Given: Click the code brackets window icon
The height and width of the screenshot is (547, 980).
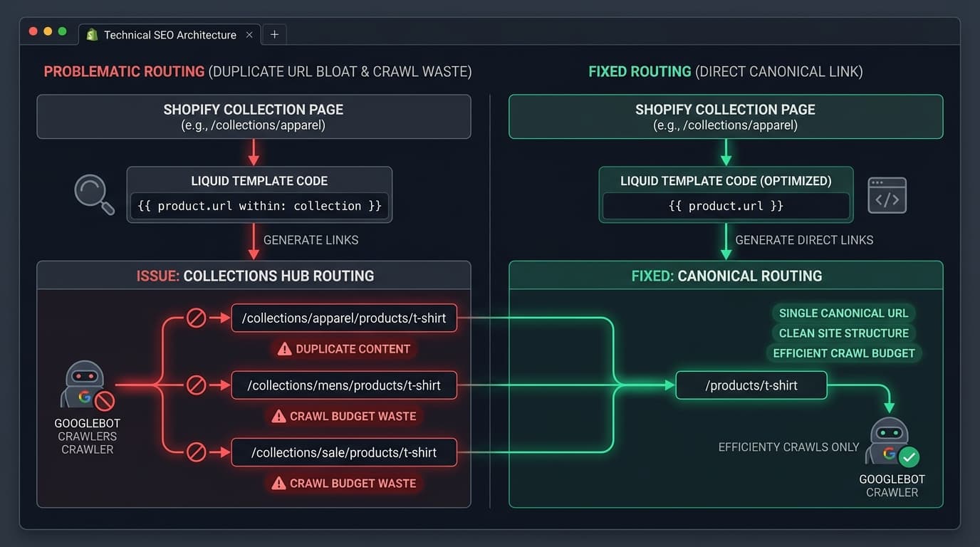Looking at the screenshot, I should pos(887,195).
